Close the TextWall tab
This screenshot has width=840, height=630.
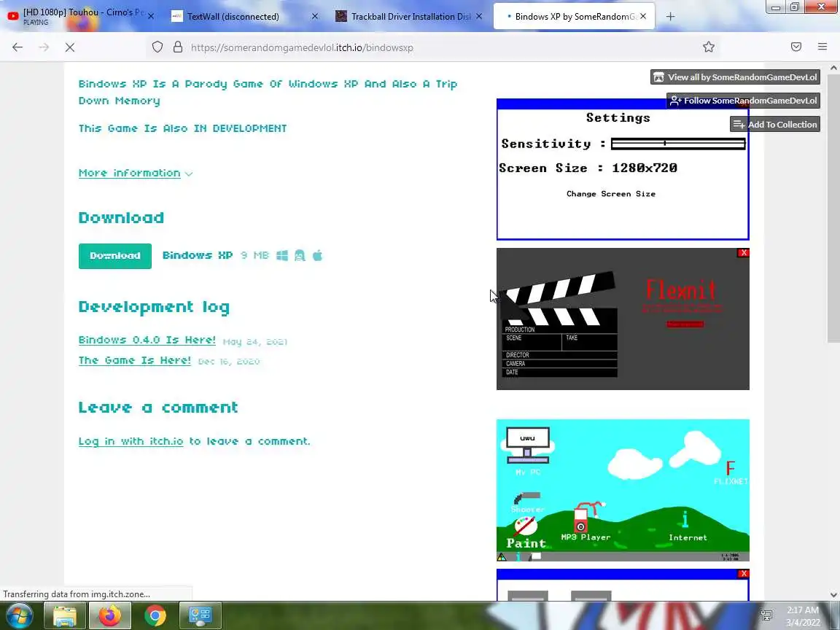(314, 17)
